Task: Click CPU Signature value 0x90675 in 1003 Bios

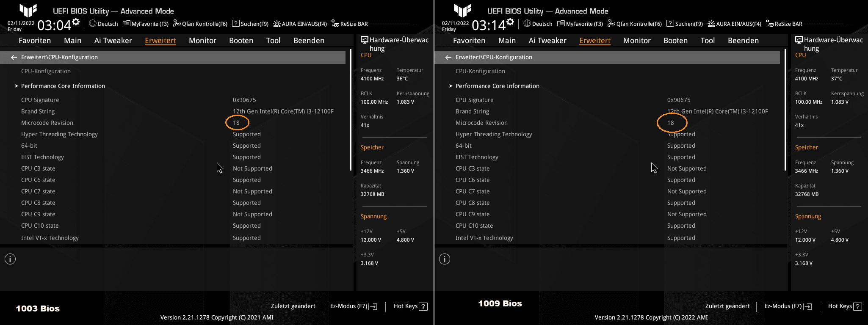Action: pyautogui.click(x=244, y=100)
